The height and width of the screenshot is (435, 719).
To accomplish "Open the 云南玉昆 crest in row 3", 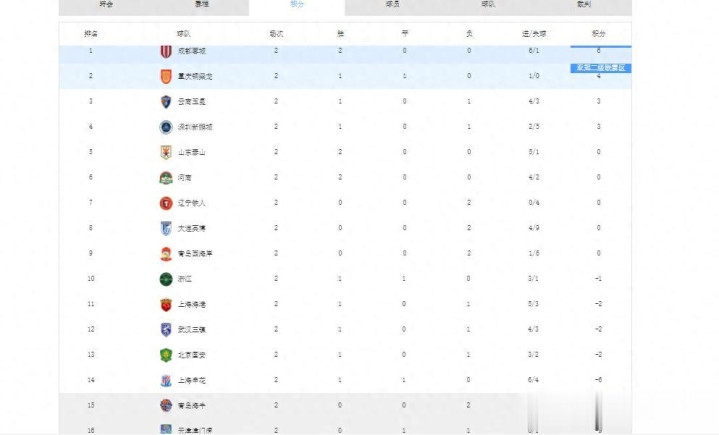I will 166,101.
